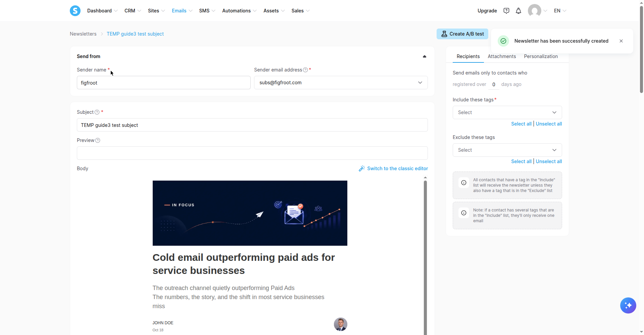Open the SMS menu

pos(207,11)
